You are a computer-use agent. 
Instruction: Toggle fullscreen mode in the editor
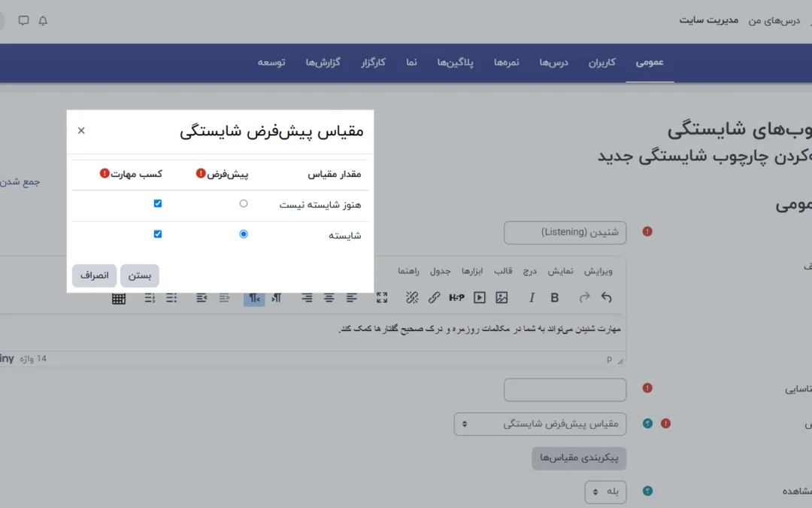click(382, 298)
